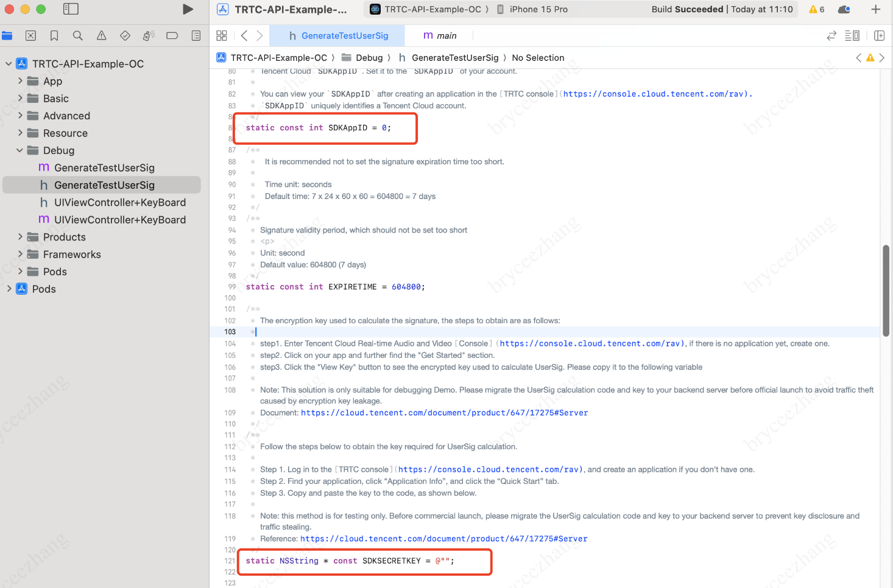This screenshot has height=588, width=893.
Task: Select GenerateTestUserSig header file in navigator
Action: coord(102,185)
